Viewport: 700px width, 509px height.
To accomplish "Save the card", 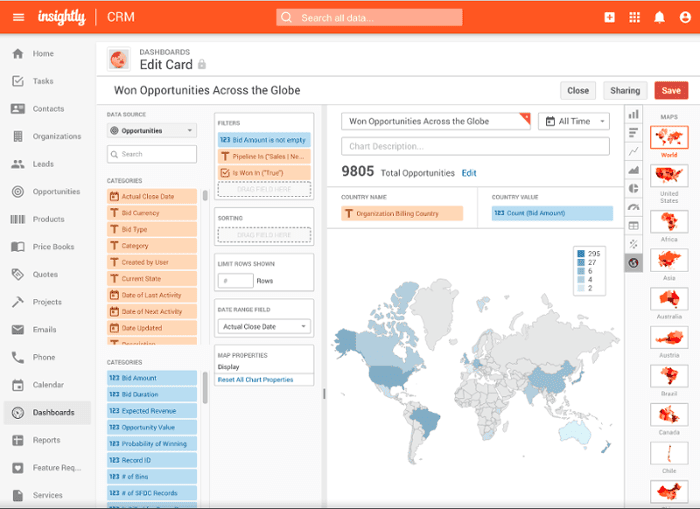I will coord(671,91).
